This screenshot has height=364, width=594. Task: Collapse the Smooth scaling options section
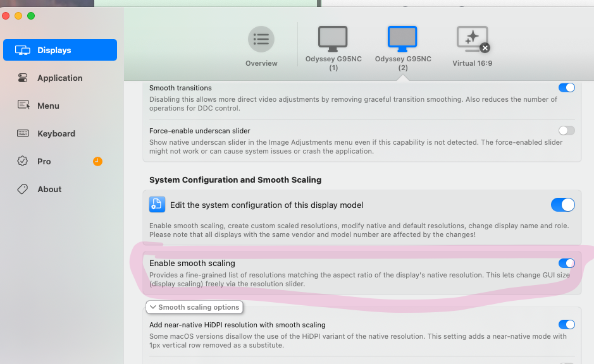(194, 307)
